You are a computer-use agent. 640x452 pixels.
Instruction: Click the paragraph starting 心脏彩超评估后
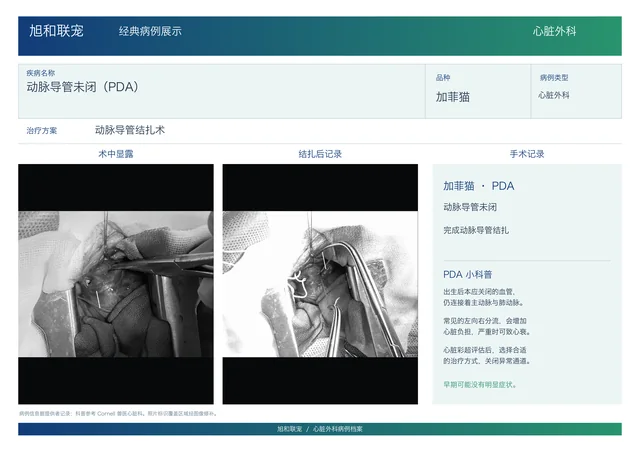487,355
